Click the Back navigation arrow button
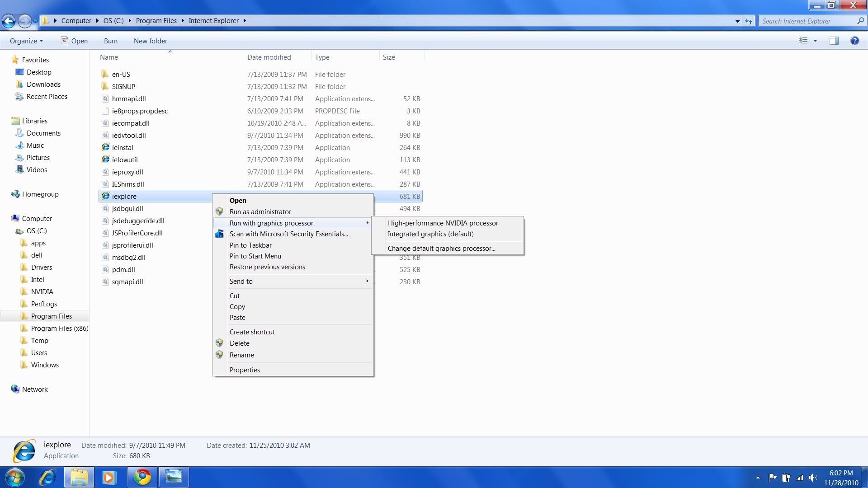Viewport: 868px width, 488px height. pyautogui.click(x=9, y=21)
